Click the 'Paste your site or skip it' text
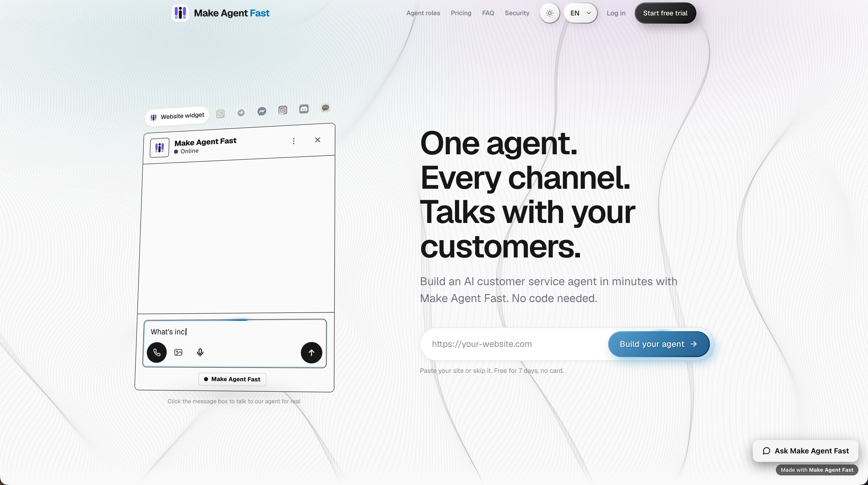Screen dimensions: 868x485 pyautogui.click(x=492, y=370)
